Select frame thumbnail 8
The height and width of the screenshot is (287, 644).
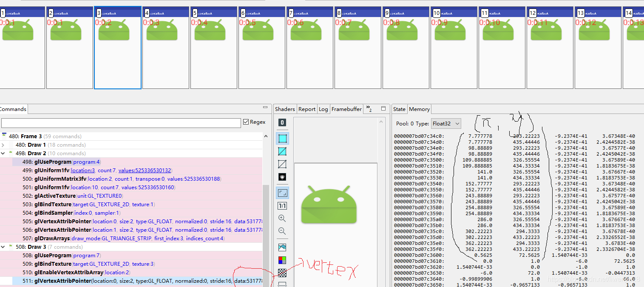[357, 48]
